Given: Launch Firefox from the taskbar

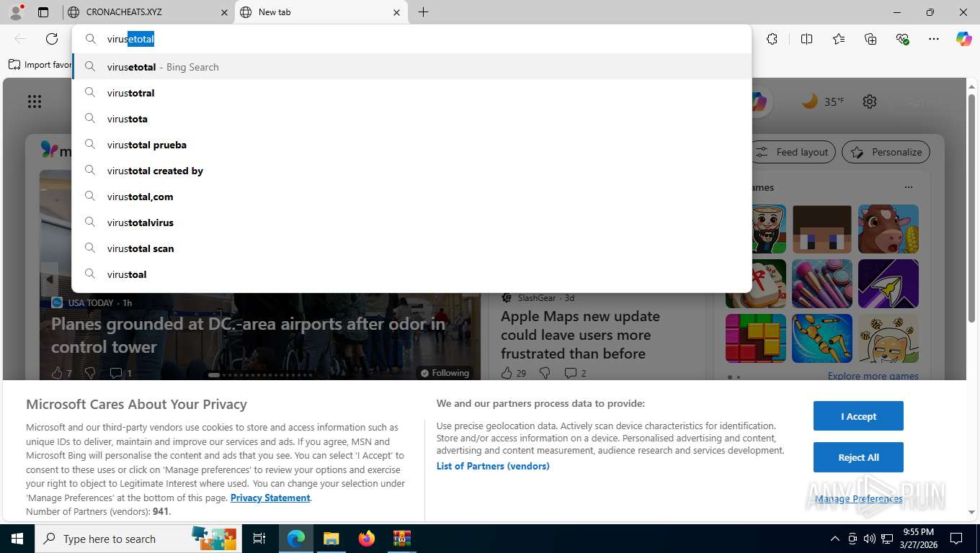Looking at the screenshot, I should point(366,539).
